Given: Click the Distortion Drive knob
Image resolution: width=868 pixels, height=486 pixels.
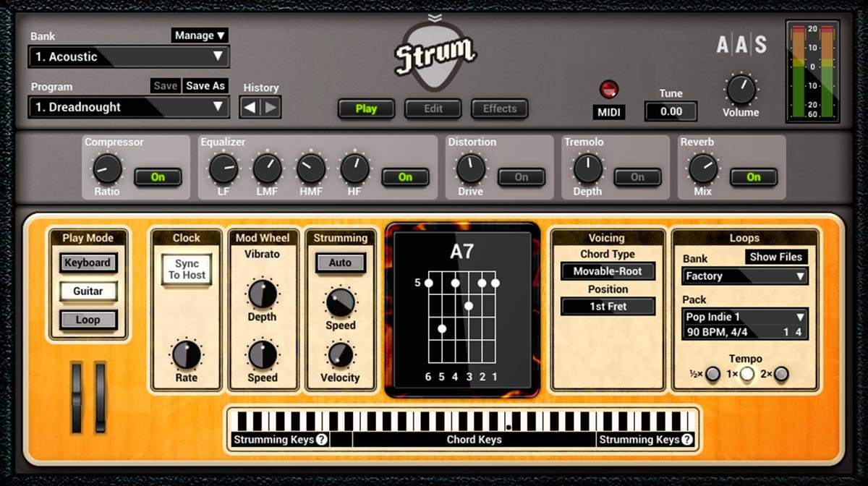Looking at the screenshot, I should [x=471, y=169].
